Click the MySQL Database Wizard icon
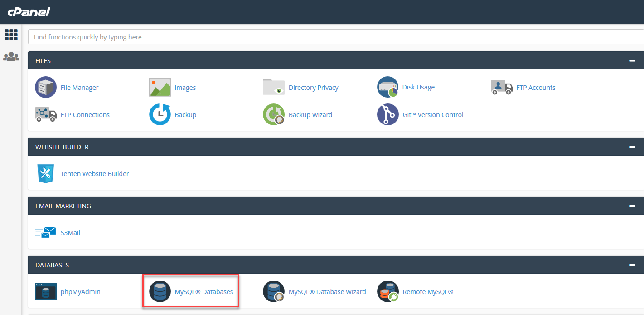The image size is (644, 315). click(274, 291)
